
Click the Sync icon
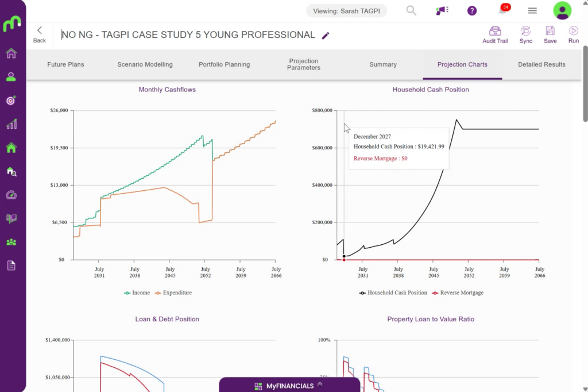click(525, 35)
